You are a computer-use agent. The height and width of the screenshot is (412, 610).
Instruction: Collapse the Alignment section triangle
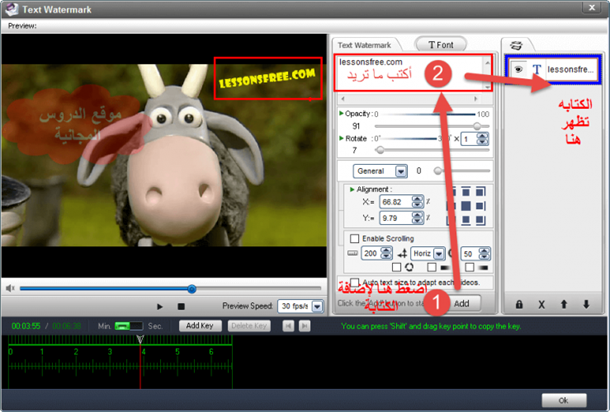[352, 189]
